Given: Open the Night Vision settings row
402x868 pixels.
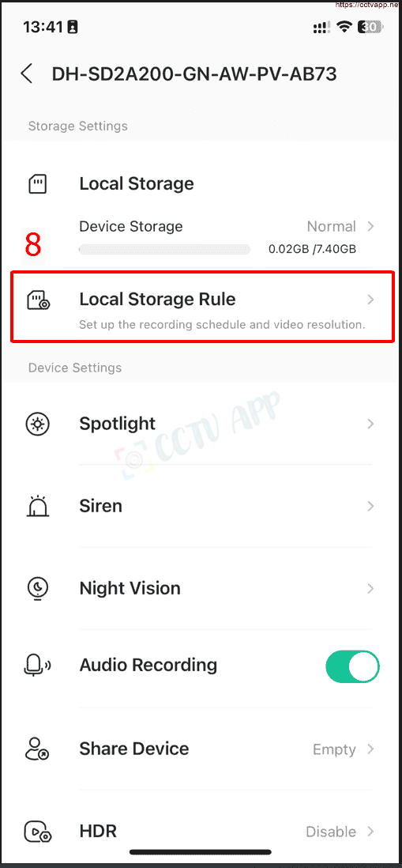Looking at the screenshot, I should (201, 588).
